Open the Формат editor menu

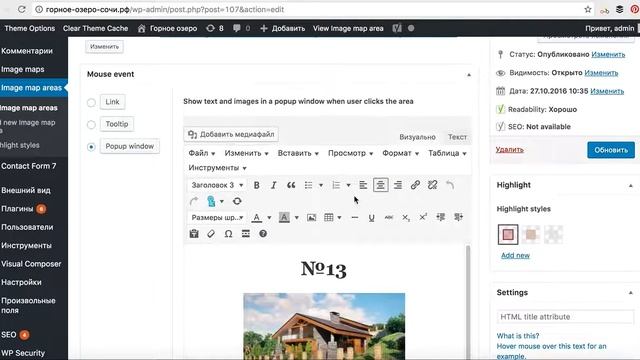[x=400, y=153]
